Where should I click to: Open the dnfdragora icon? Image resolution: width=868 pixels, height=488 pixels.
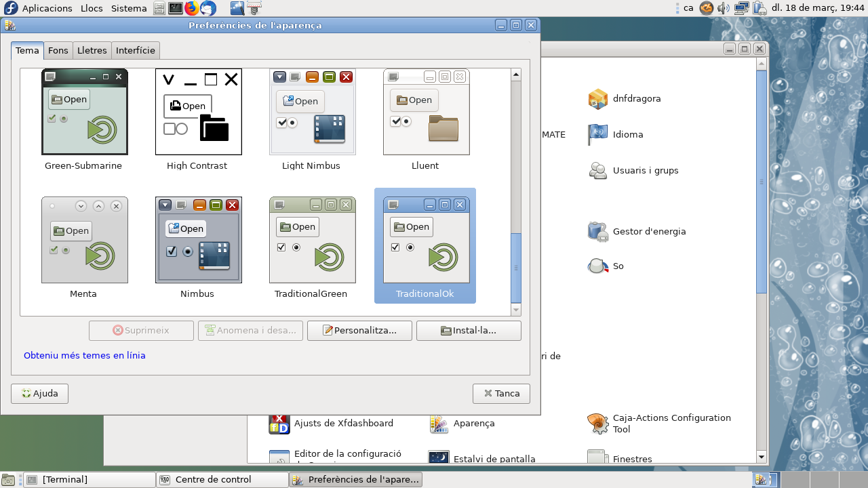(x=598, y=99)
